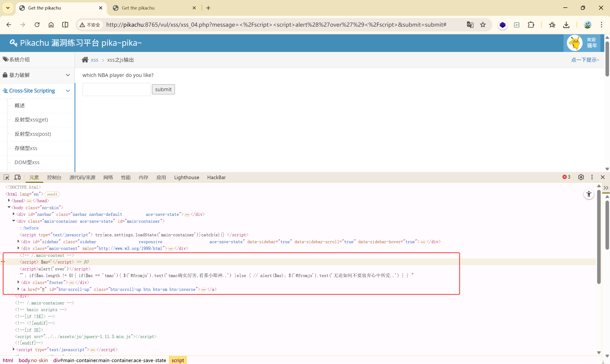
Task: Focus the NBA player text input
Action: coord(117,89)
